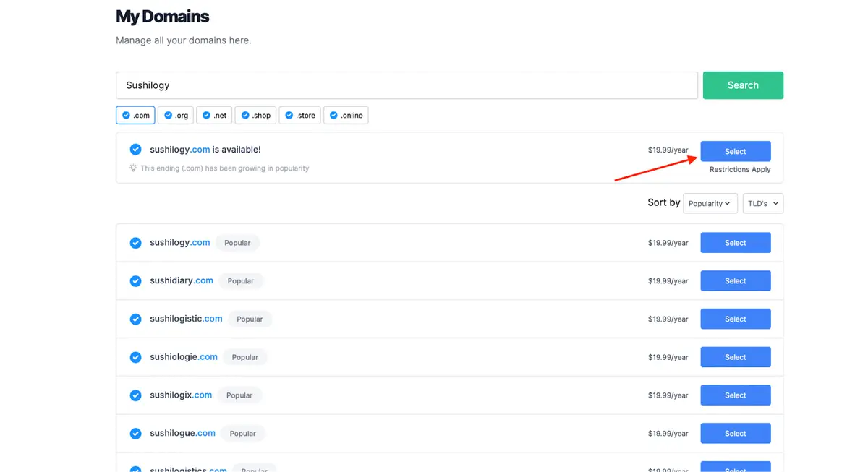Click the checkmark icon beside sushilogy.com availability
Image resolution: width=868 pixels, height=472 pixels.
tap(135, 150)
